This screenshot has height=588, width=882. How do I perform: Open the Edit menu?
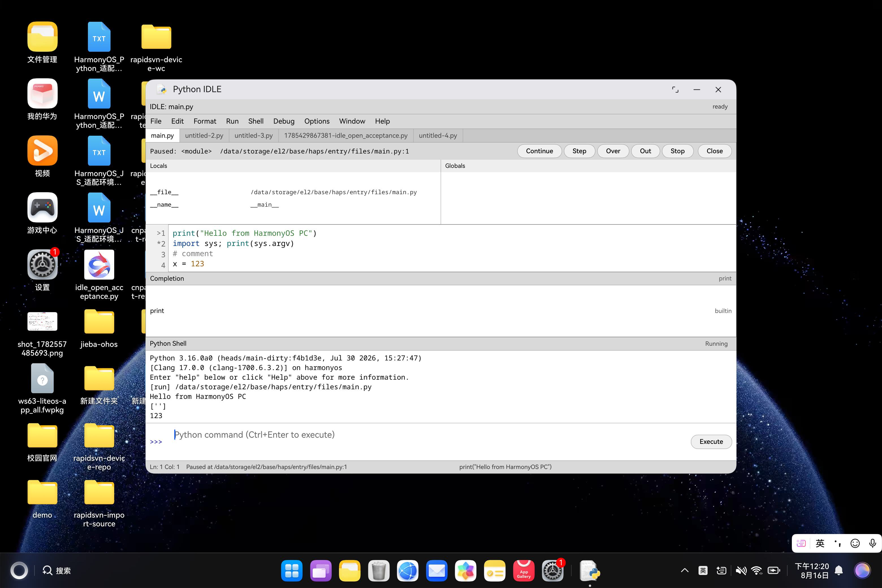pyautogui.click(x=177, y=121)
